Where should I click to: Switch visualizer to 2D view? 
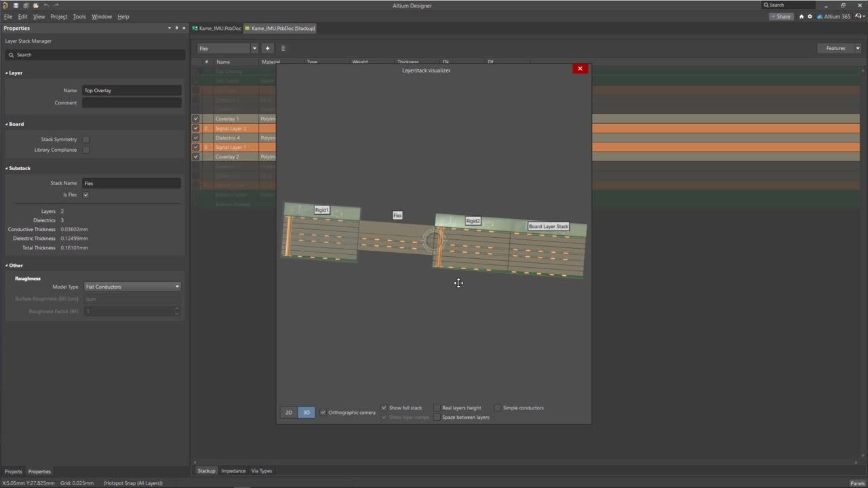click(289, 412)
